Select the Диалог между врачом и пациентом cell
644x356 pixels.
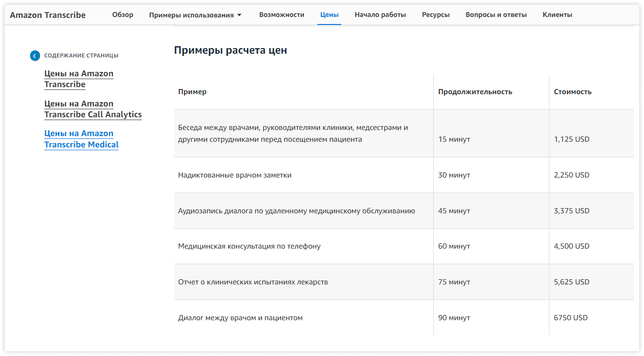[303, 318]
